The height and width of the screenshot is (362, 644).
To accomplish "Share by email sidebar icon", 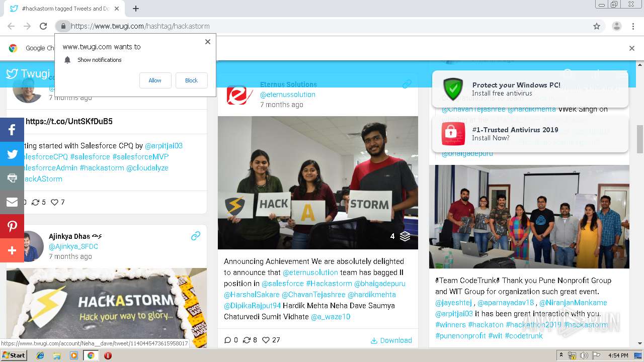I will (12, 202).
